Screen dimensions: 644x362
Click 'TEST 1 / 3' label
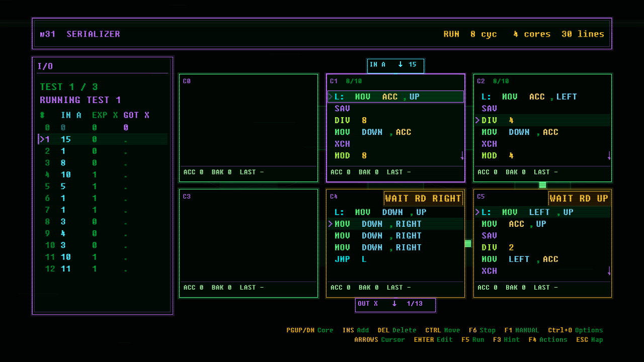(x=69, y=87)
